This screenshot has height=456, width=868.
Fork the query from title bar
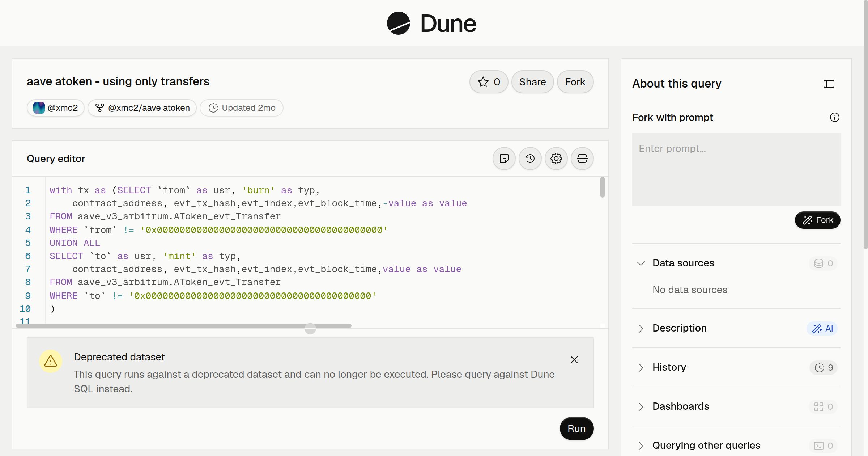575,82
